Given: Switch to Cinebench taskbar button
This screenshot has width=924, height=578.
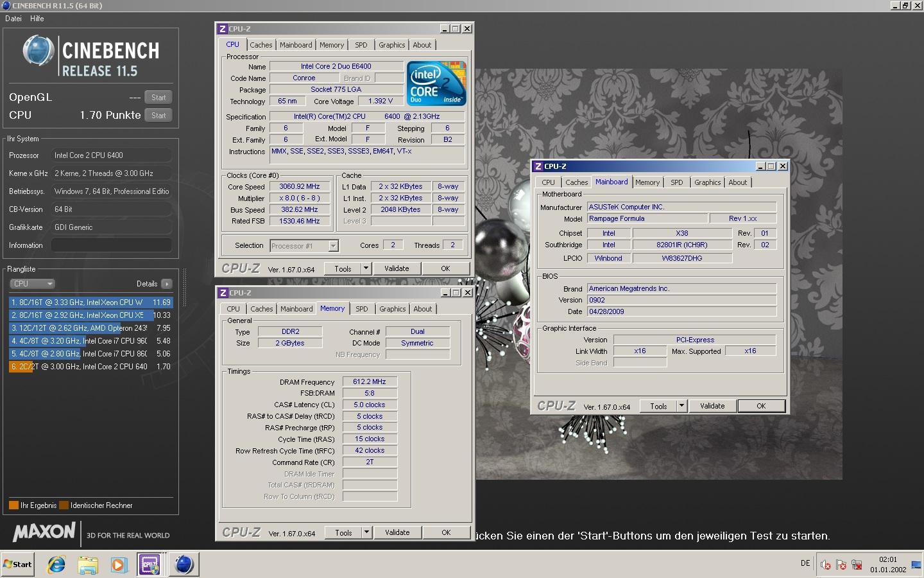Looking at the screenshot, I should point(184,565).
